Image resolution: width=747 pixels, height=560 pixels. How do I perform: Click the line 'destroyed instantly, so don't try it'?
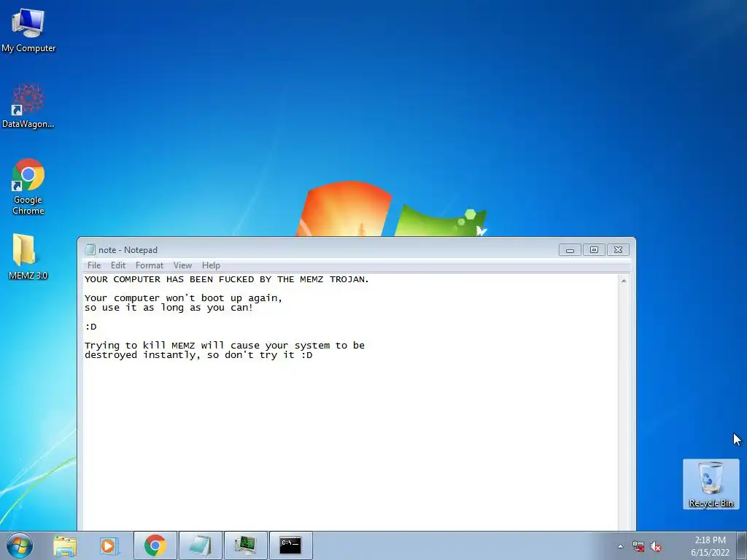[x=198, y=355]
